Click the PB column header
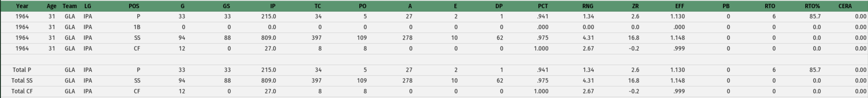This screenshot has width=868, height=98. click(x=726, y=6)
